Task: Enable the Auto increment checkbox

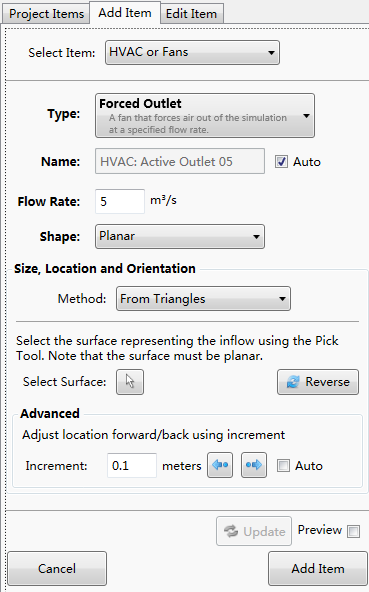Action: click(283, 466)
